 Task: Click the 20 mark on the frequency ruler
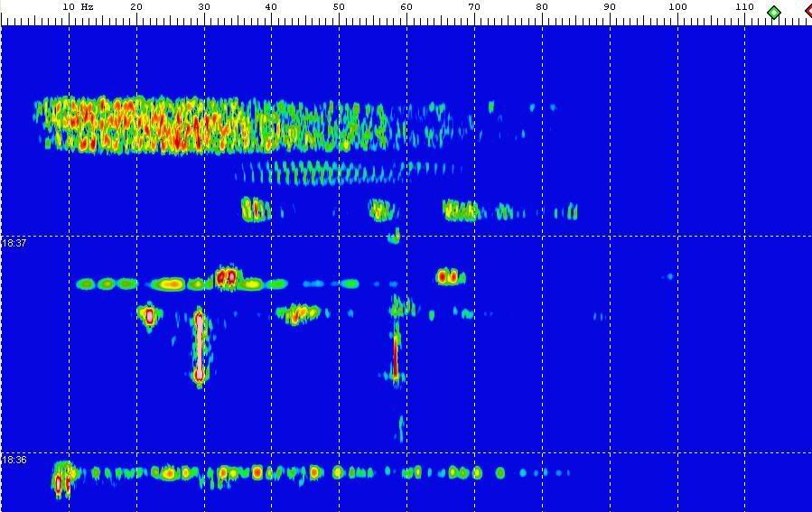pos(135,7)
